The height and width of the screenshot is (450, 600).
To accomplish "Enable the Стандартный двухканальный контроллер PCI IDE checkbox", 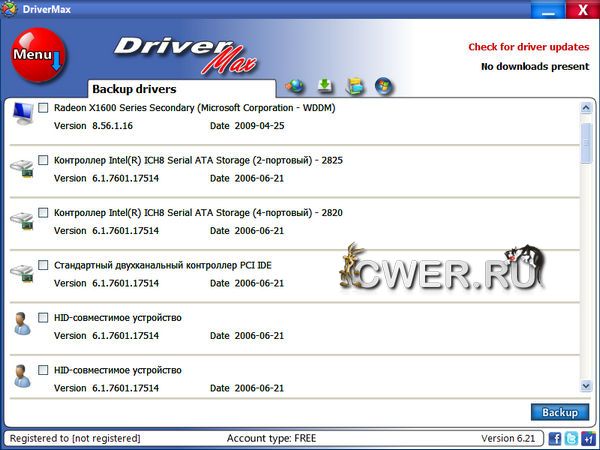I will point(43,265).
